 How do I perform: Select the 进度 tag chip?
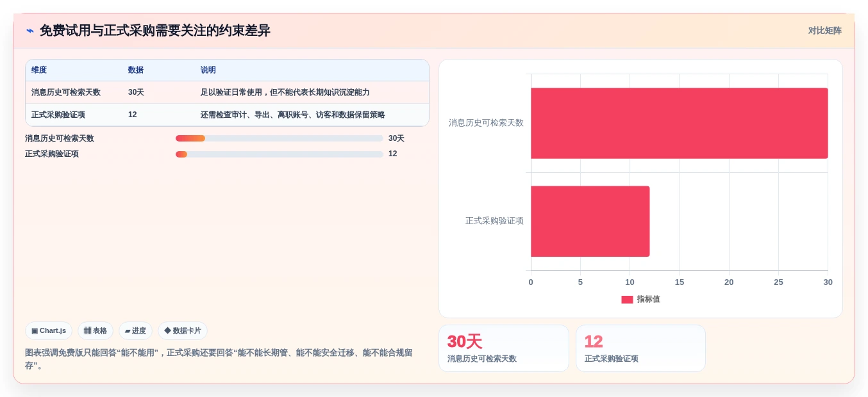(x=135, y=331)
